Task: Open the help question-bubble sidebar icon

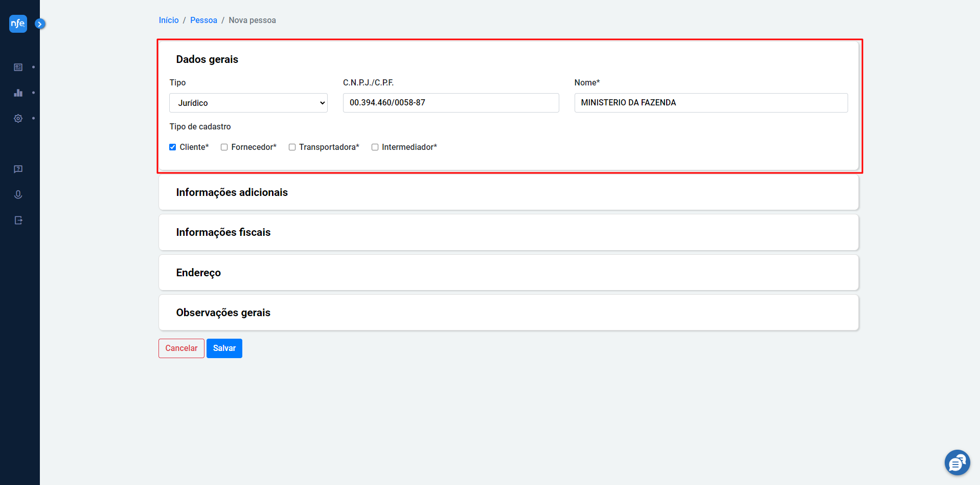Action: pyautogui.click(x=18, y=169)
